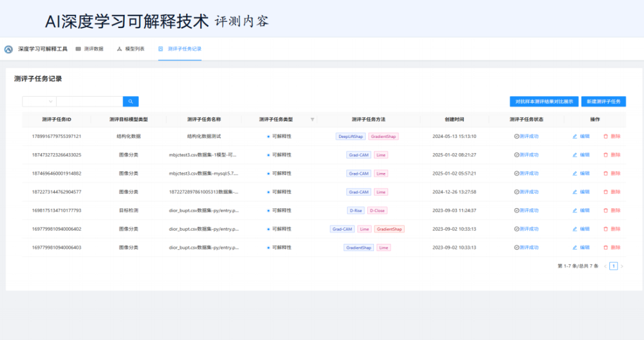Click edit pencil icon for 目标检测 row
This screenshot has height=340, width=644.
coord(575,211)
